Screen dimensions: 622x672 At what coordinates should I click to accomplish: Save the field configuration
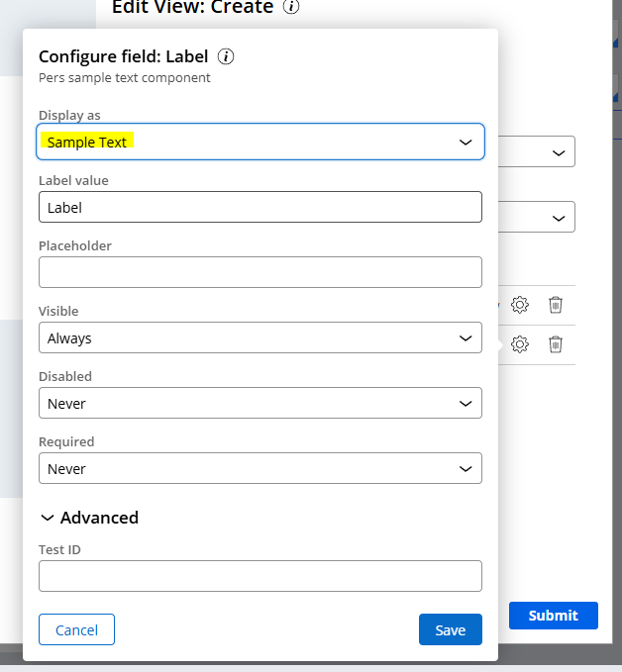(450, 630)
